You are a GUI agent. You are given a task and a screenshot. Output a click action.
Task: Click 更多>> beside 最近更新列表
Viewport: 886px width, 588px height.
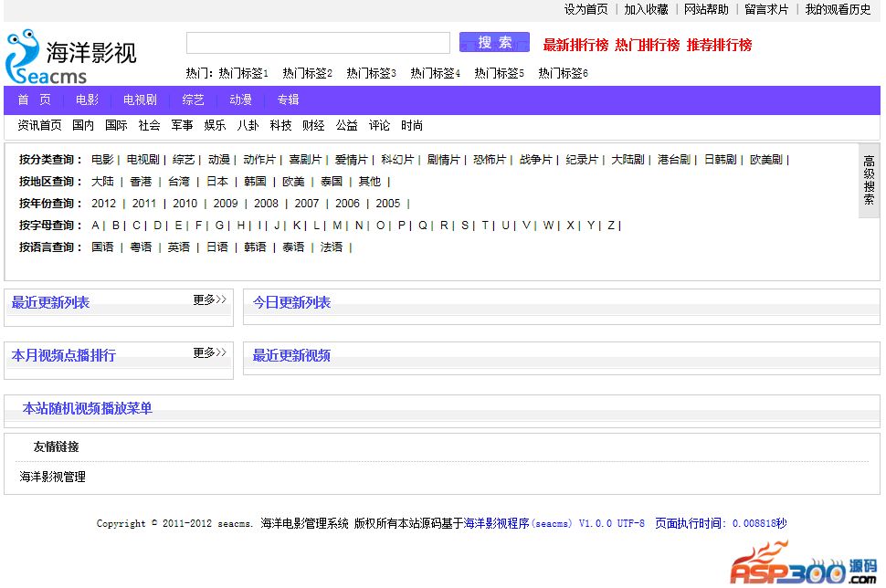tap(210, 299)
